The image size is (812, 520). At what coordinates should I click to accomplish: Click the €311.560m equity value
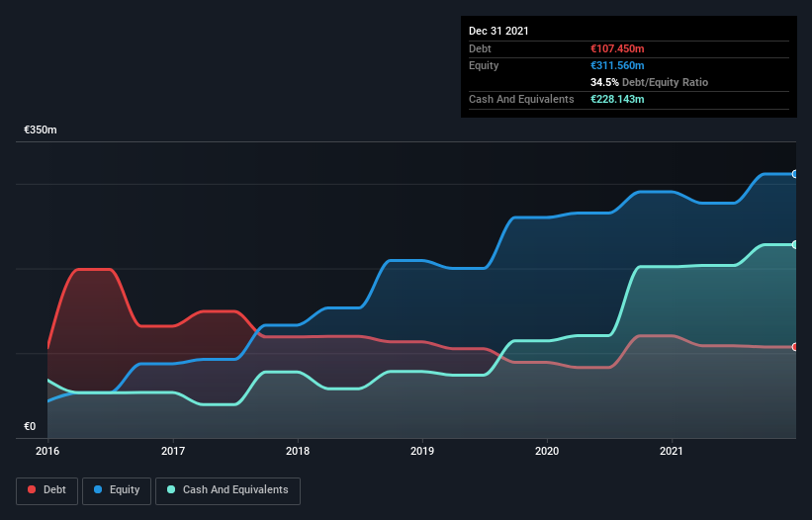tap(617, 65)
